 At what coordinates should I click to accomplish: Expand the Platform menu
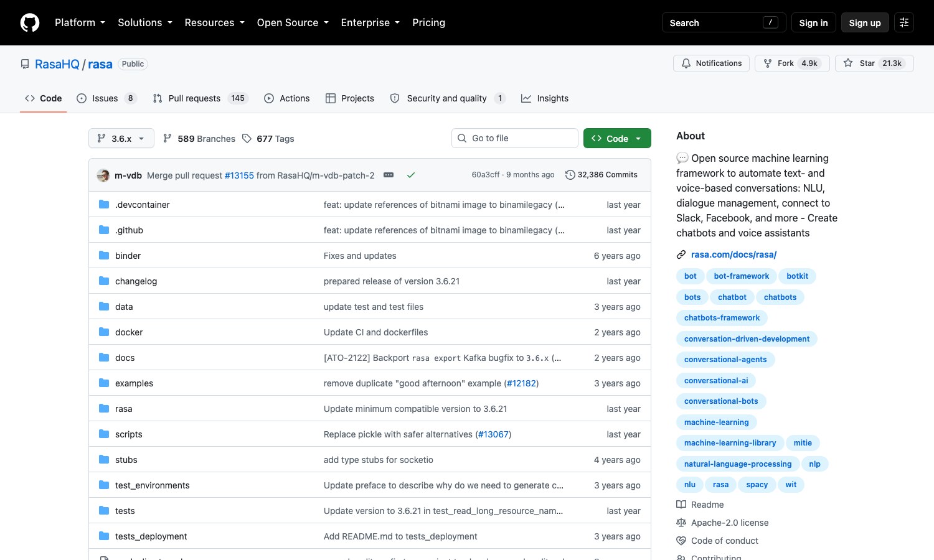80,22
